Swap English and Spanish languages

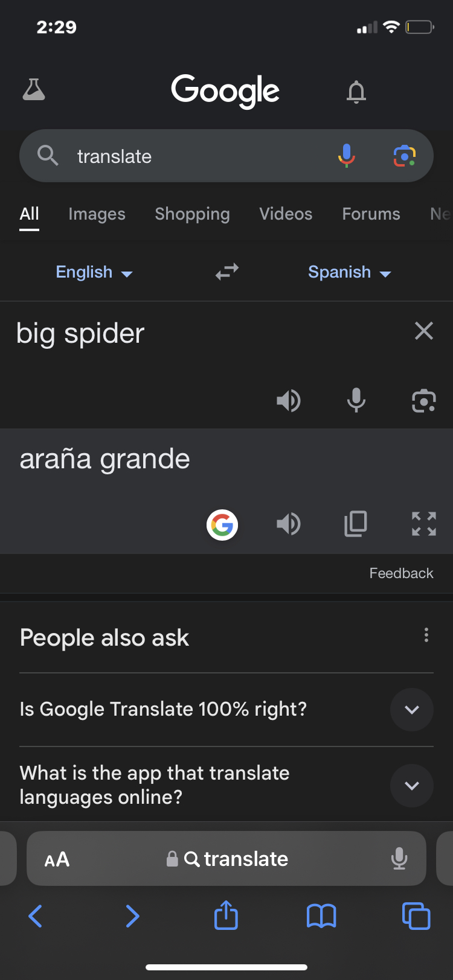(x=227, y=272)
